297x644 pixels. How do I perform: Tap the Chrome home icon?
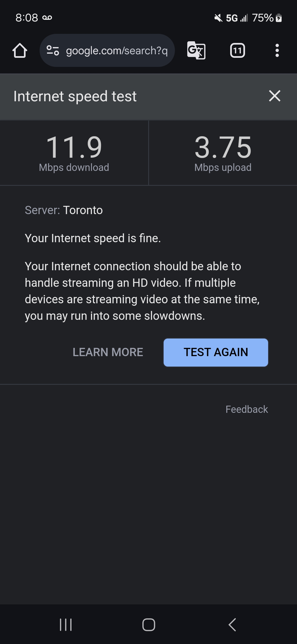pos(20,51)
